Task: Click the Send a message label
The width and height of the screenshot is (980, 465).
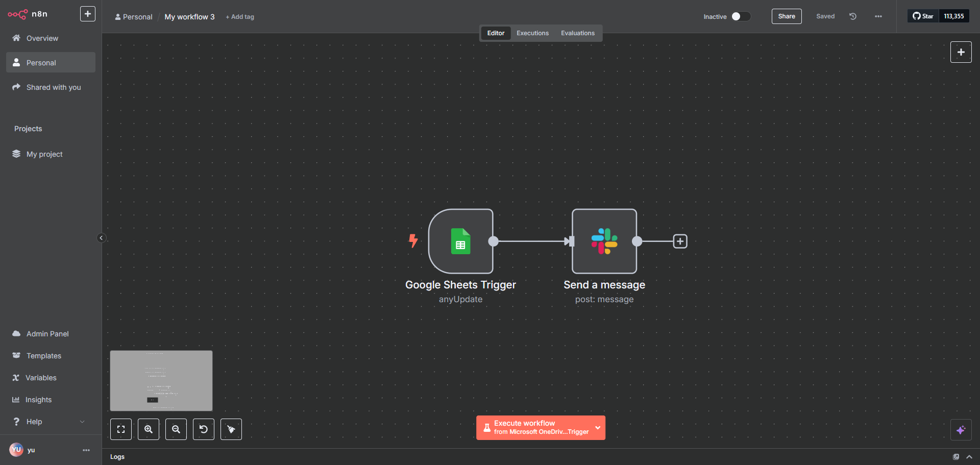Action: tap(604, 285)
